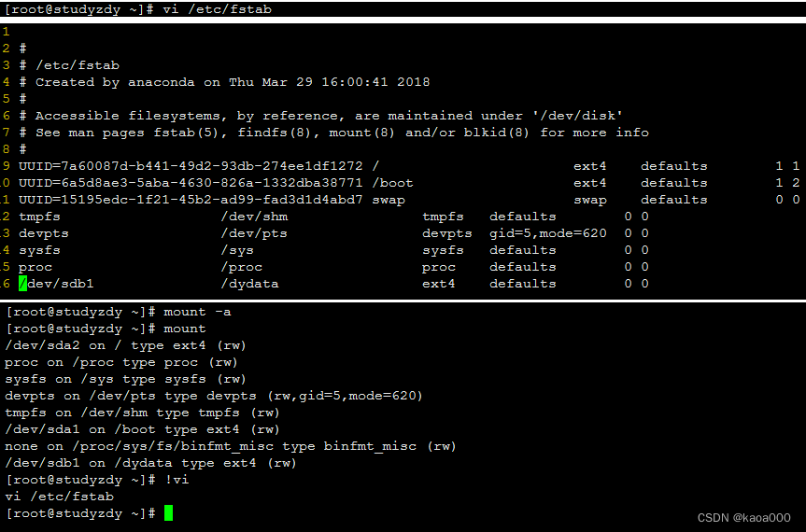This screenshot has height=532, width=806.
Task: Click 'defaults' on the swap fstab line
Action: 674,200
